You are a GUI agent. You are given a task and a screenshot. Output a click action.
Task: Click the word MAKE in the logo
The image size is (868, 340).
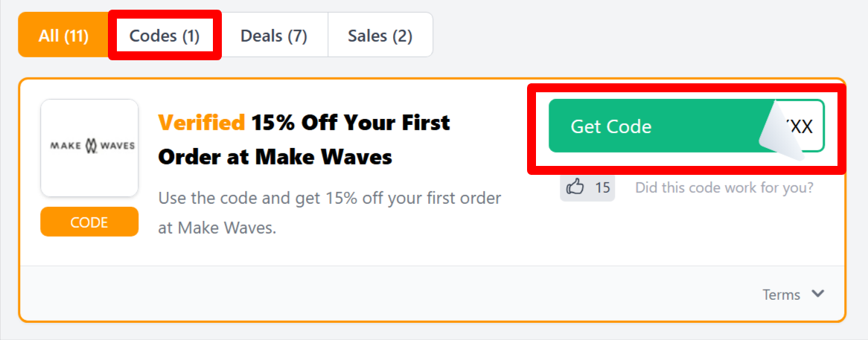point(65,146)
